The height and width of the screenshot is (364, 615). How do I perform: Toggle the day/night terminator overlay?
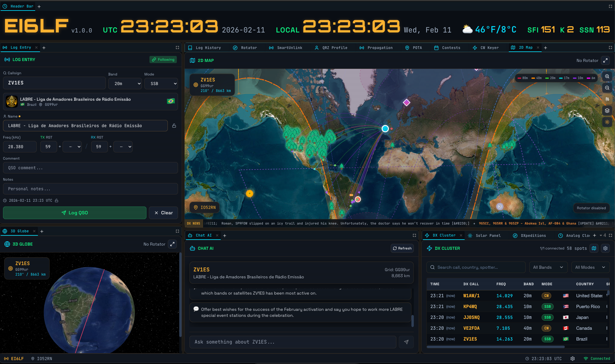point(607,122)
